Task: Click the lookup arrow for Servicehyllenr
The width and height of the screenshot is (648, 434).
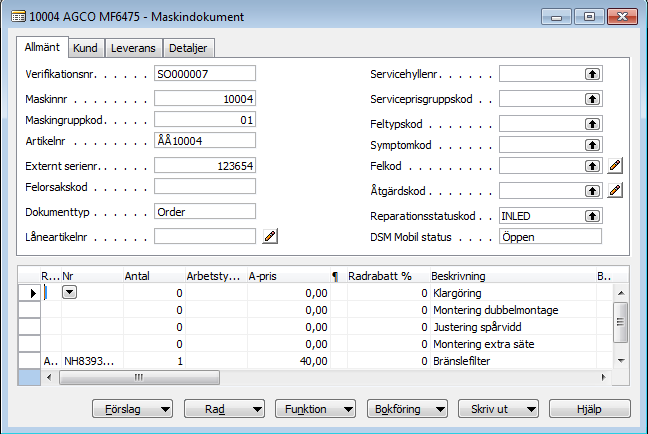Action: (592, 74)
